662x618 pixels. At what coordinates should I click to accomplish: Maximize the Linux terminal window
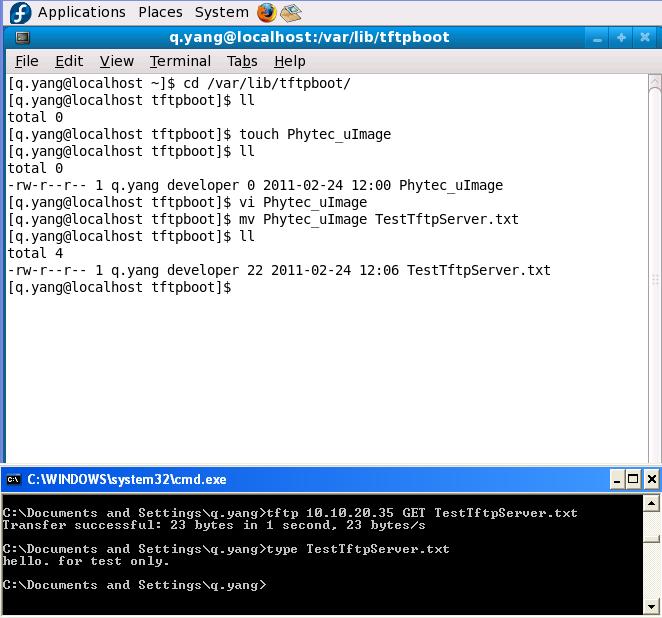pos(621,38)
